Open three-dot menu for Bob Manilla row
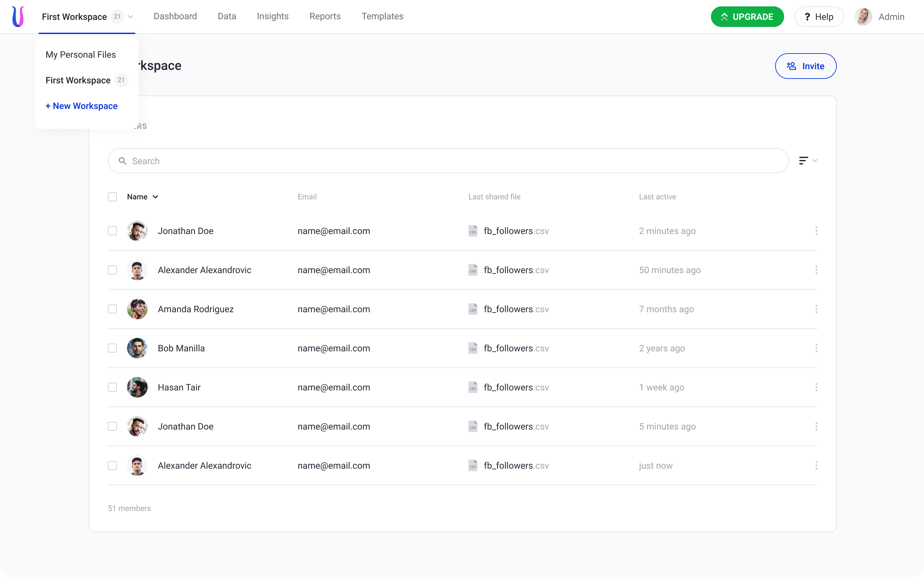This screenshot has height=577, width=924. (816, 348)
